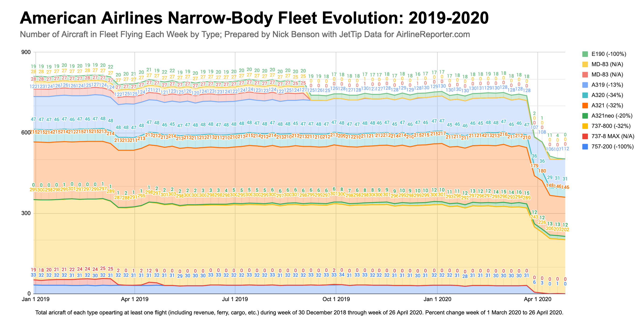Viewport: 644px width, 331px height.
Task: Click the 'Jul 1 2019' axis label
Action: tap(235, 299)
